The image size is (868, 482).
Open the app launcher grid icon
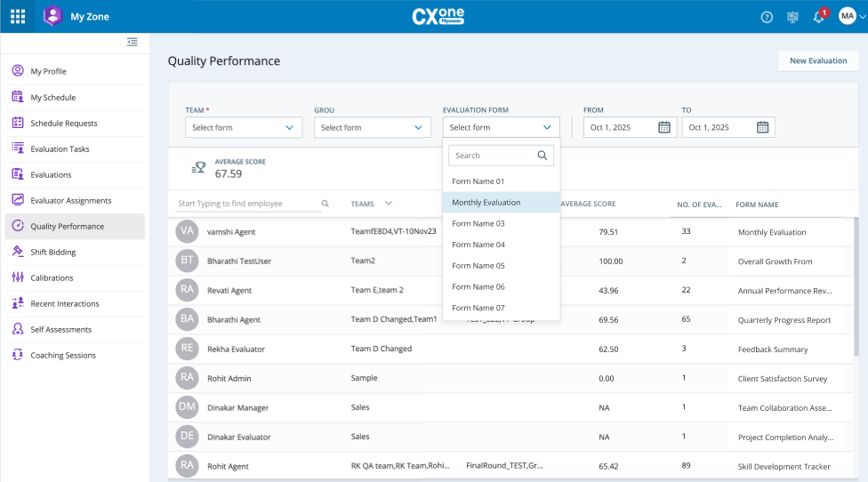coord(18,16)
